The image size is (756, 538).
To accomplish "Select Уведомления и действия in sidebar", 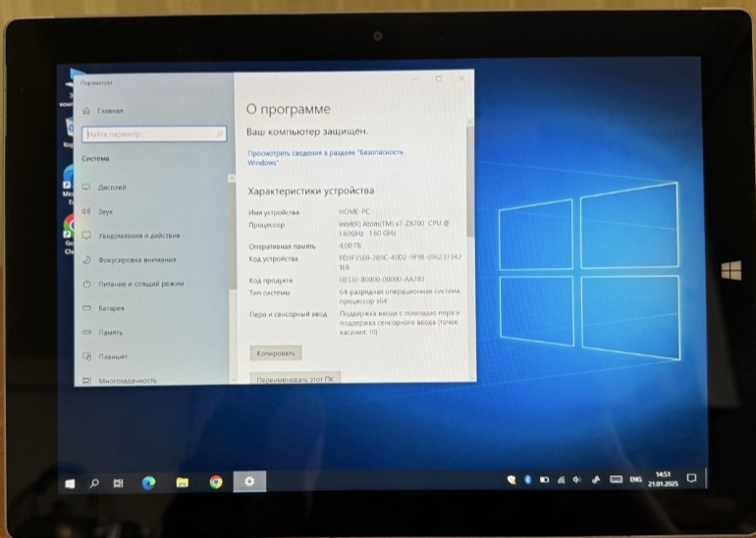I will 132,236.
